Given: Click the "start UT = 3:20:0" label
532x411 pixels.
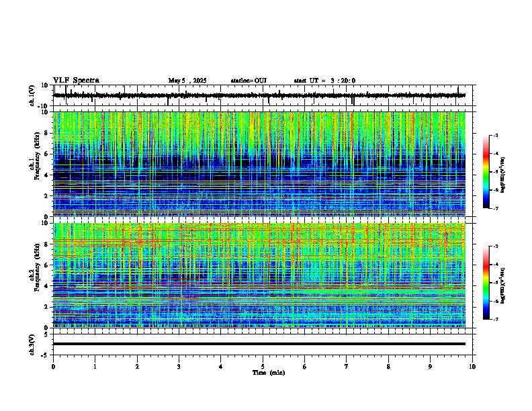Looking at the screenshot, I should click(x=324, y=81).
